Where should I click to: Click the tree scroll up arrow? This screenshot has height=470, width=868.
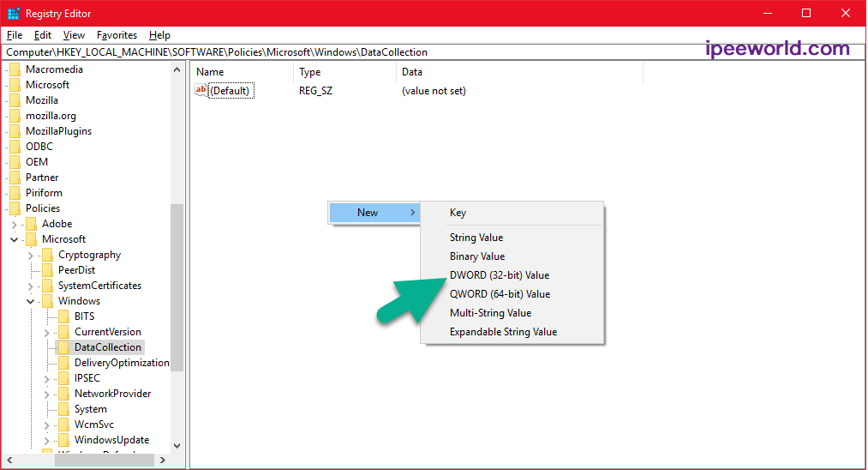pyautogui.click(x=177, y=69)
